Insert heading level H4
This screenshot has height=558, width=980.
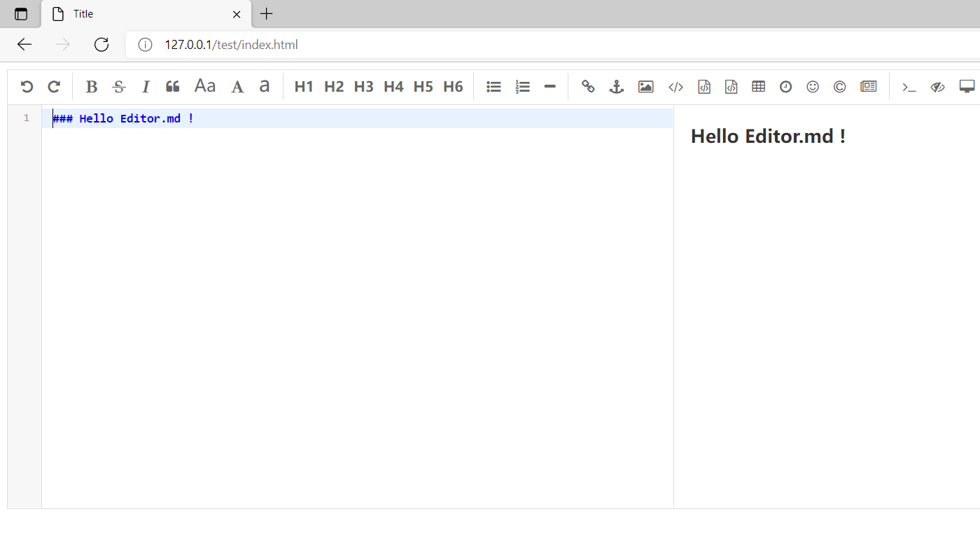[393, 87]
